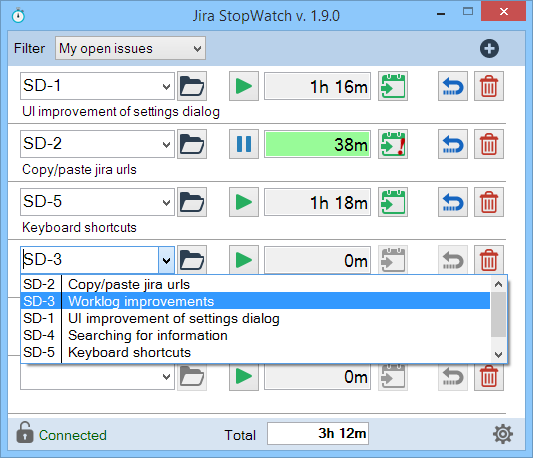
Task: Expand the empty row's issue dropdown
Action: click(x=166, y=376)
